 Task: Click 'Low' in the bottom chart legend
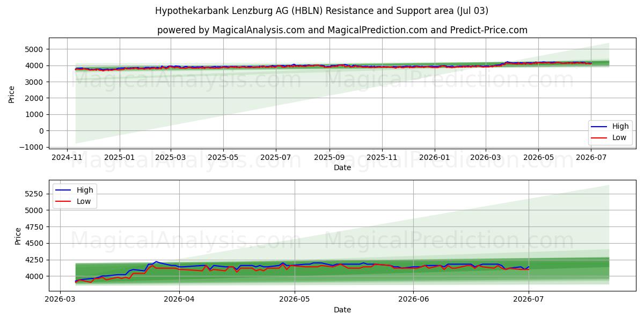point(84,201)
